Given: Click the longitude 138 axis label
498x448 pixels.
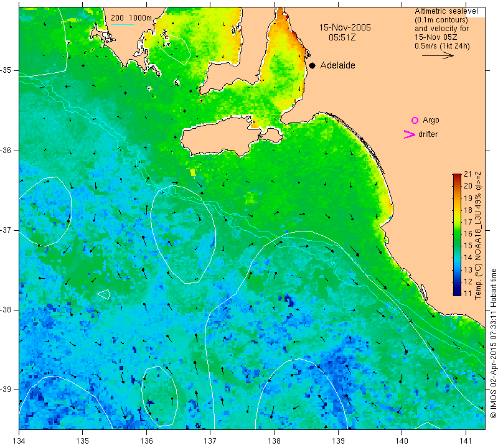Looking at the screenshot, I should 274,441.
